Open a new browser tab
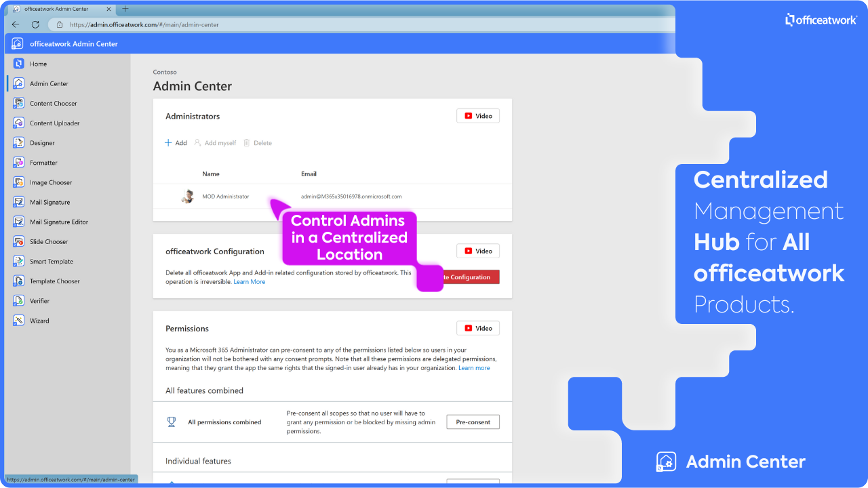Screen dimensions: 868x488 pyautogui.click(x=125, y=9)
